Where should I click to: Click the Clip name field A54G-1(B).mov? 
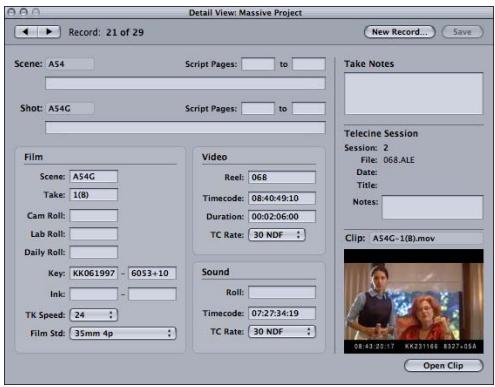coord(426,238)
